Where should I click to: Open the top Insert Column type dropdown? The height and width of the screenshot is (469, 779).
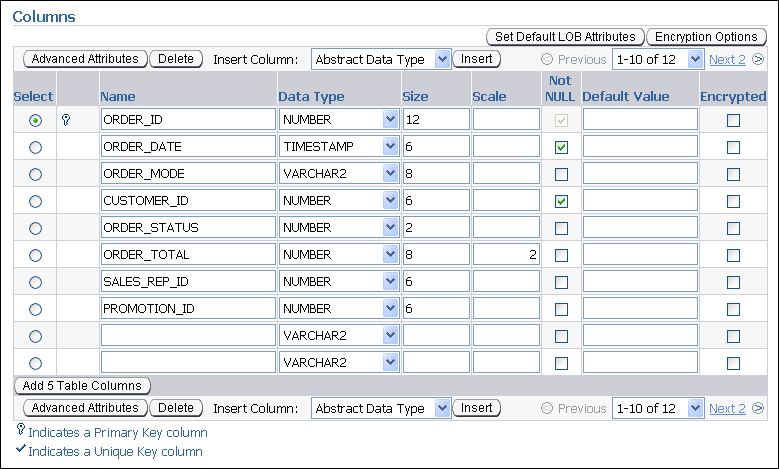(381, 59)
